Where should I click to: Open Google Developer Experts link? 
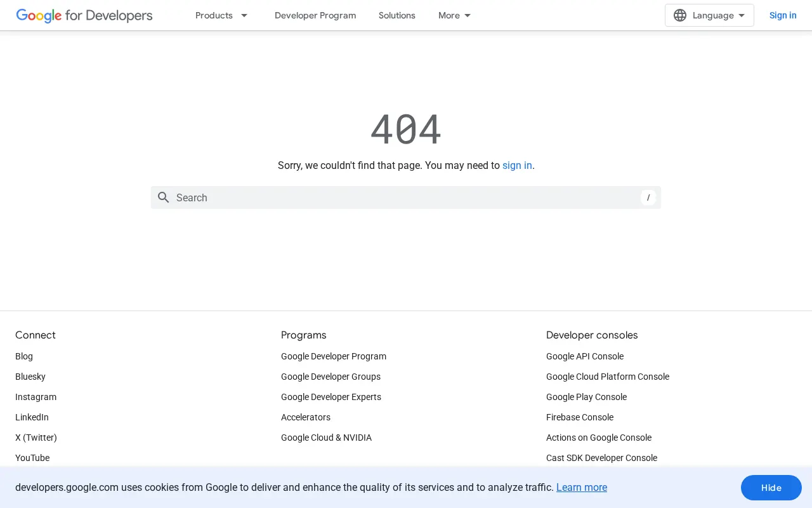coord(331,397)
